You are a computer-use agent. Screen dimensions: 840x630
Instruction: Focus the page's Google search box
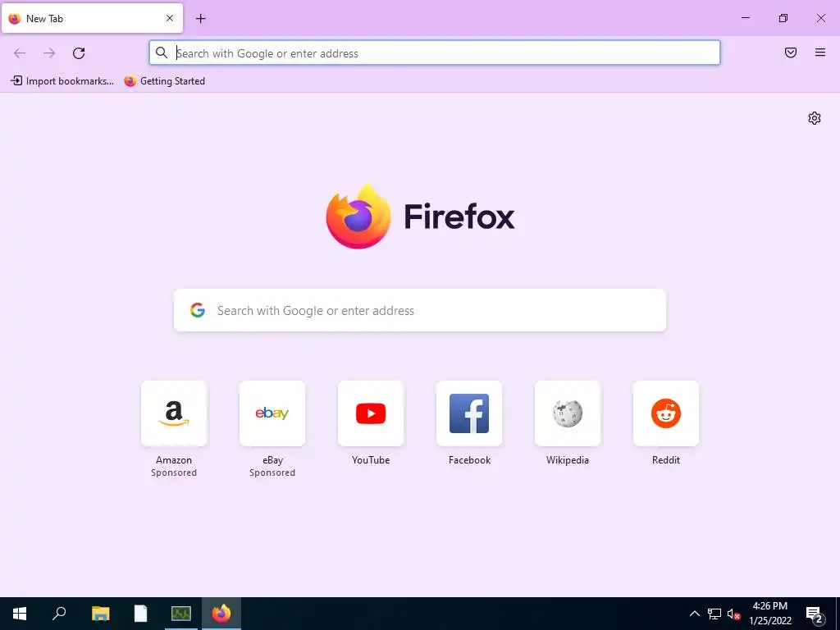pos(420,310)
